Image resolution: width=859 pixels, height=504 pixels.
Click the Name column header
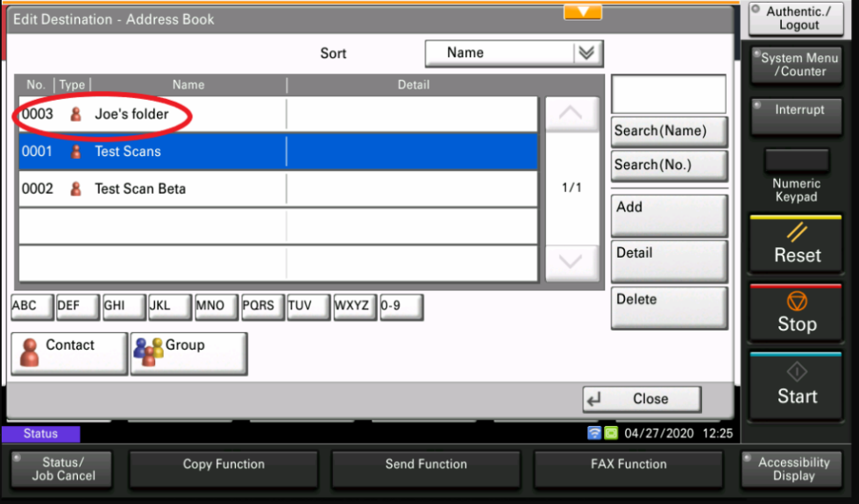point(188,85)
